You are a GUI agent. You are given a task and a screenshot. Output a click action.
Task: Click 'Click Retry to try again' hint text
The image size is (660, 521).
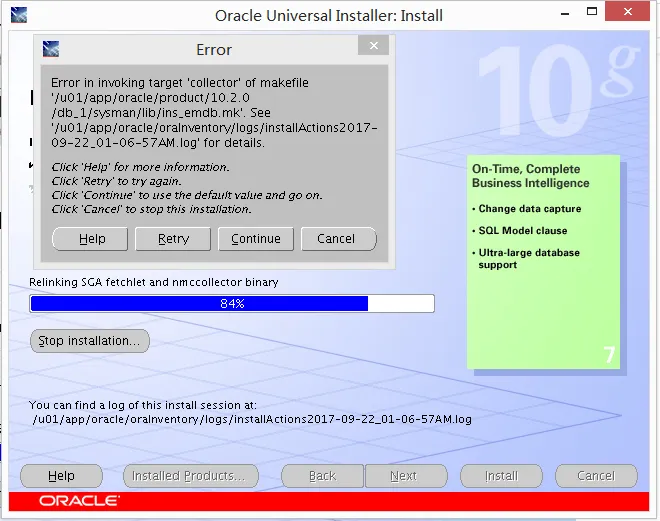click(117, 181)
